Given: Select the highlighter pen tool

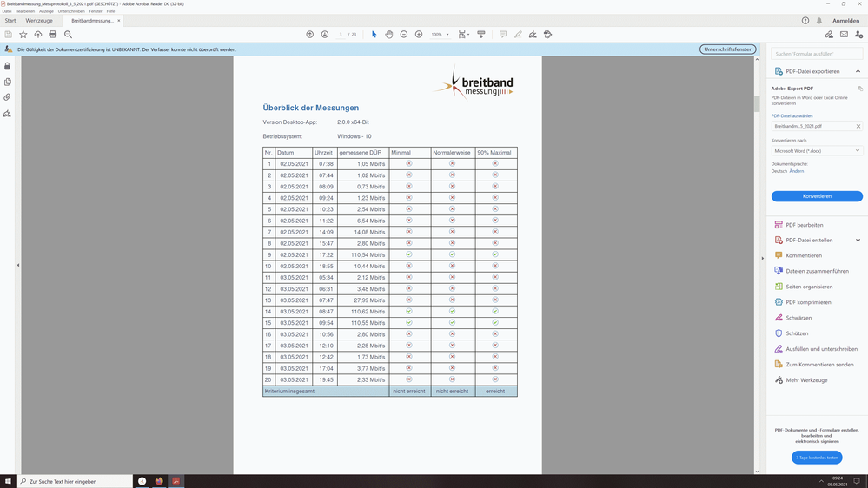Looking at the screenshot, I should [x=518, y=35].
